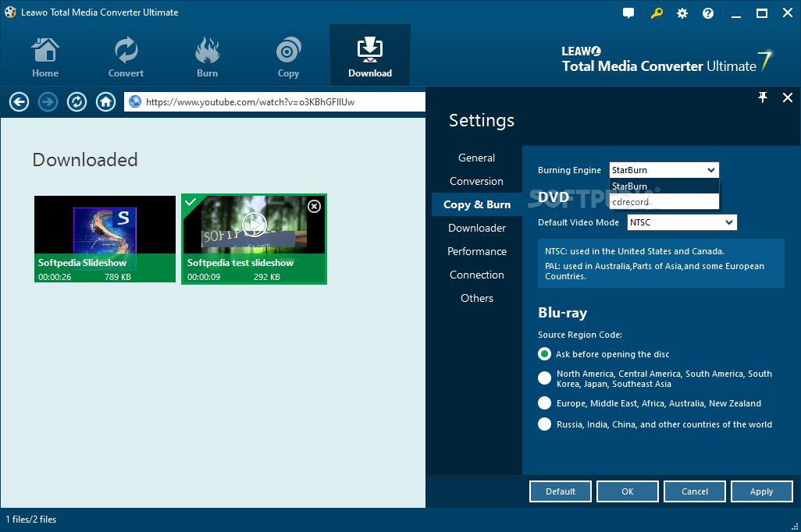This screenshot has height=532, width=801.
Task: Select Performance settings tab
Action: (x=476, y=252)
